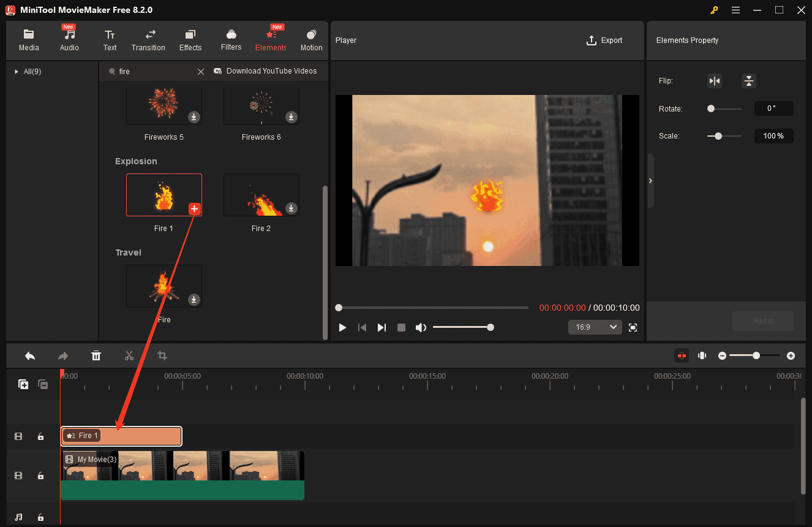The image size is (812, 527).
Task: Select the Fireworks 6 thumbnail
Action: click(x=261, y=107)
